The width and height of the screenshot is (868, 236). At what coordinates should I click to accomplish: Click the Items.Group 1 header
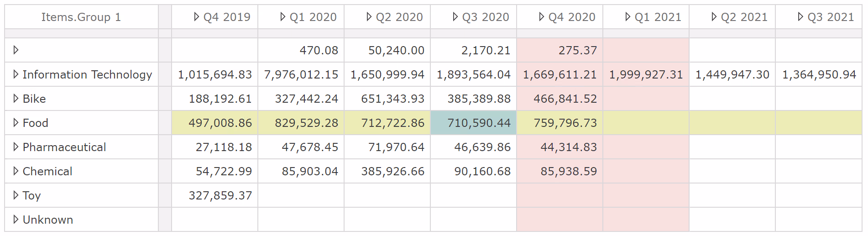point(81,17)
